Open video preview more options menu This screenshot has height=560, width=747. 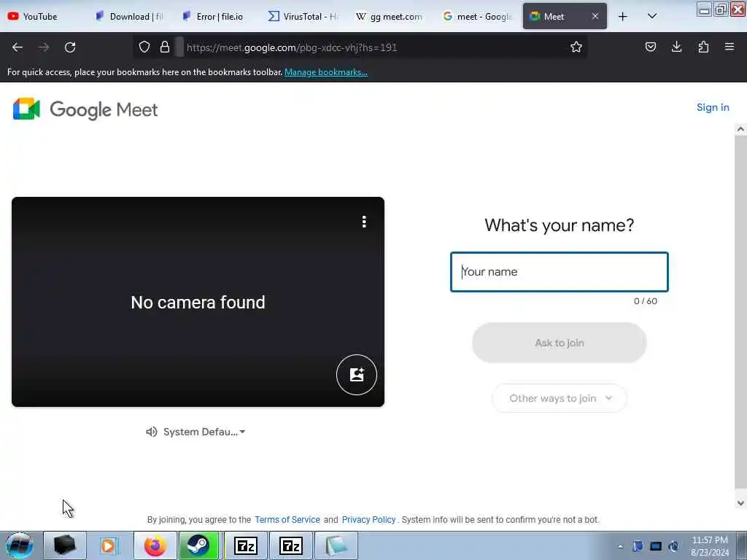click(x=364, y=222)
